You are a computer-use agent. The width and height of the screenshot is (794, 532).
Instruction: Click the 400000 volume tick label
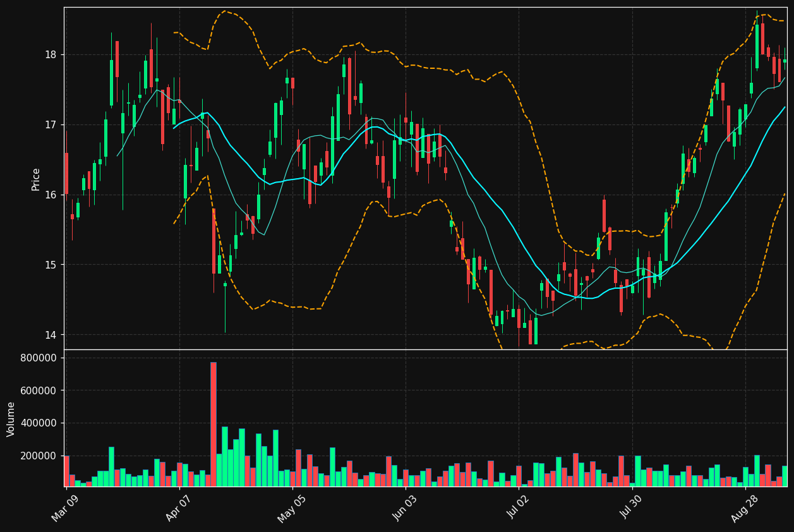[39, 423]
